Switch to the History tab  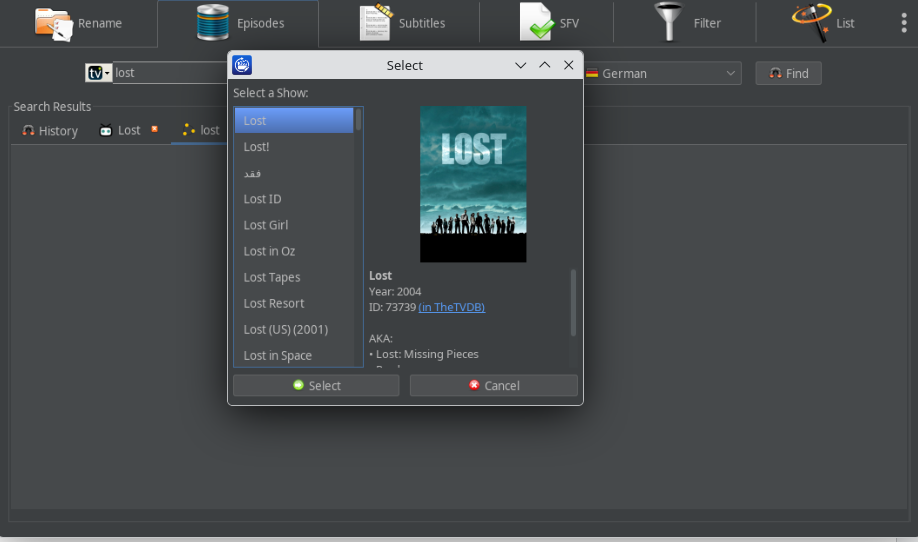[x=50, y=131]
